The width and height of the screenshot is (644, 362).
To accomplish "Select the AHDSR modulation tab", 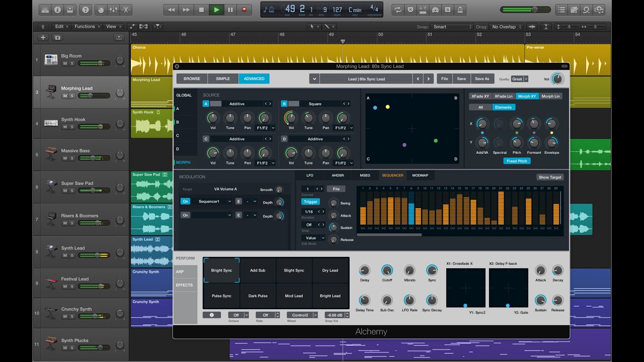I will click(x=338, y=175).
